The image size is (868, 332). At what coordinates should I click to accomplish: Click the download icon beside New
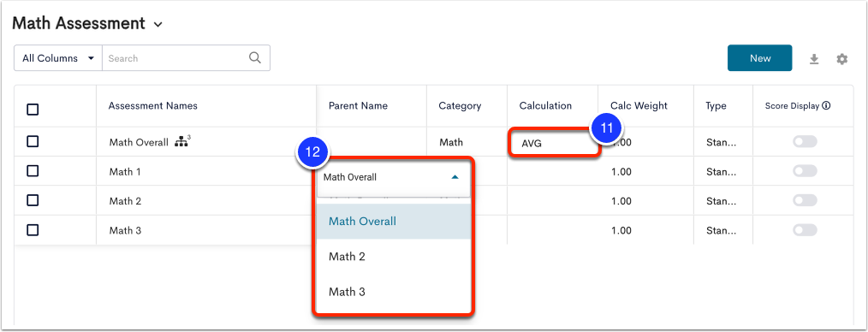[x=814, y=59]
